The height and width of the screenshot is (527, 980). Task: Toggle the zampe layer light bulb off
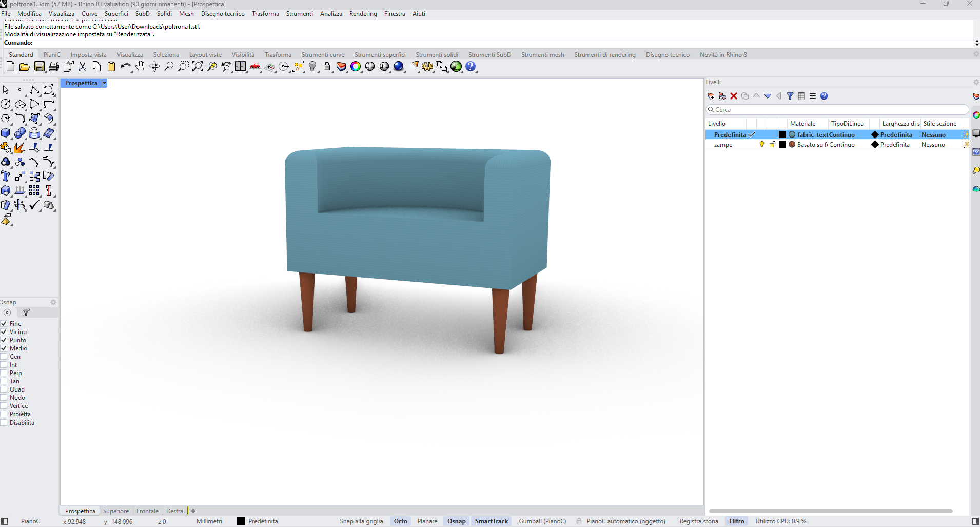pos(762,145)
